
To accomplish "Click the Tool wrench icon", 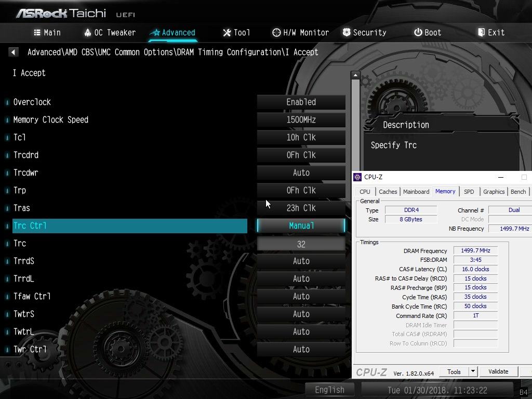I will point(227,33).
